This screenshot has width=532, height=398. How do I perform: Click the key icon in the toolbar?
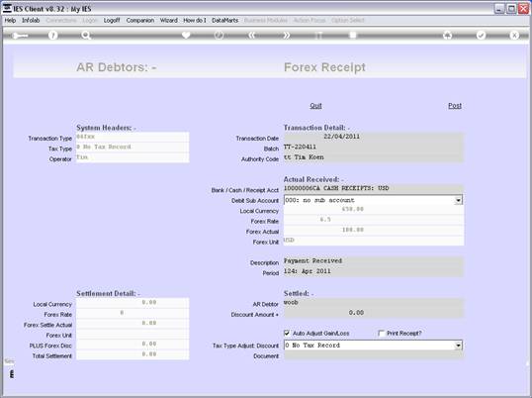point(20,36)
